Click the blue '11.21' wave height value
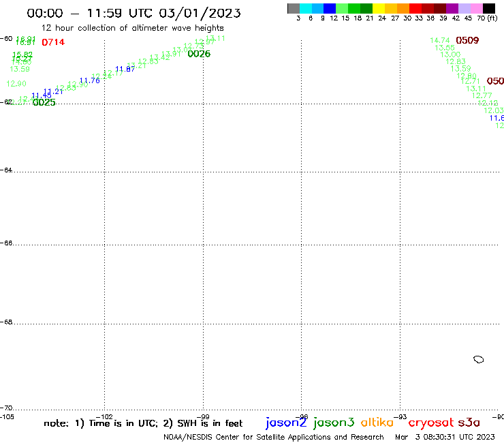Viewport: 504px width, 443px height. [53, 91]
